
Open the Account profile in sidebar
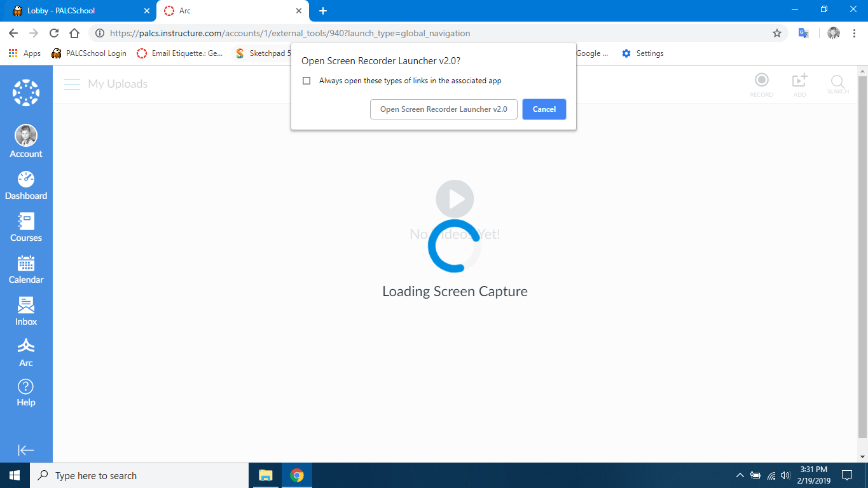[26, 141]
